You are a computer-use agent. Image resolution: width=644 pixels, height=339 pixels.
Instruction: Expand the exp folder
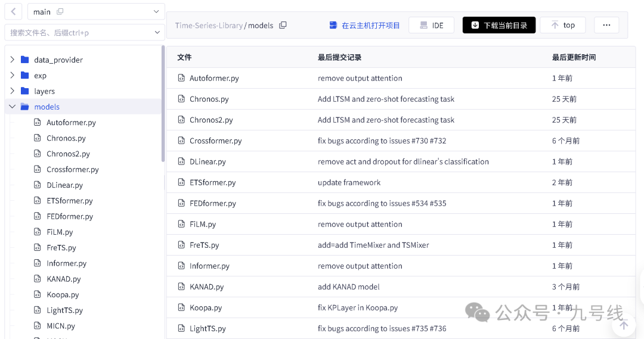click(13, 75)
